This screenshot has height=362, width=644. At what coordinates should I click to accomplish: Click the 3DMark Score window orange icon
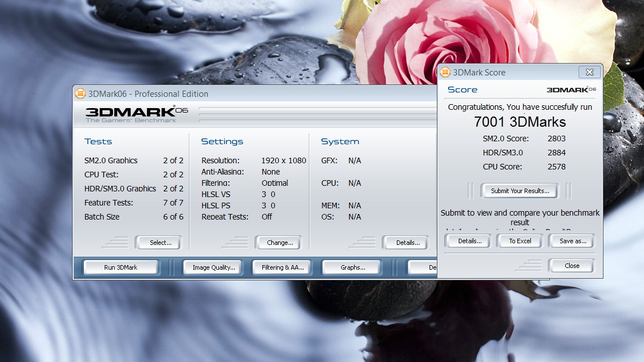[x=445, y=72]
